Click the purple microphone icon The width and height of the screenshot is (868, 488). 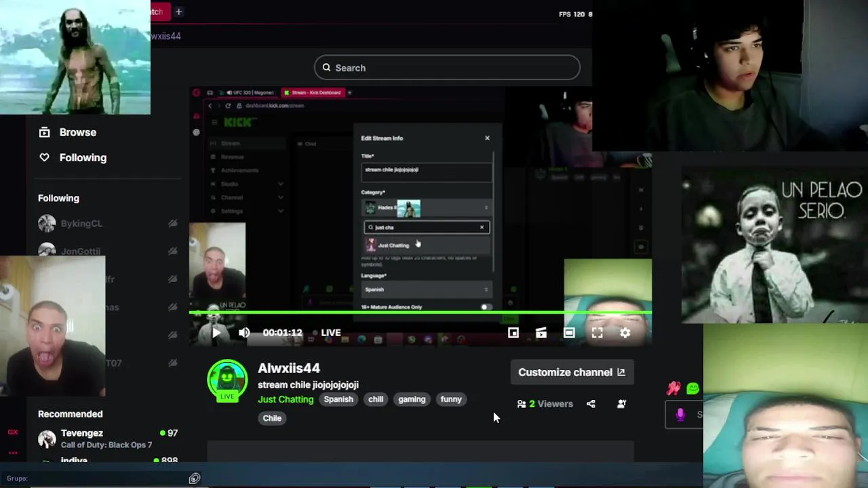(680, 414)
